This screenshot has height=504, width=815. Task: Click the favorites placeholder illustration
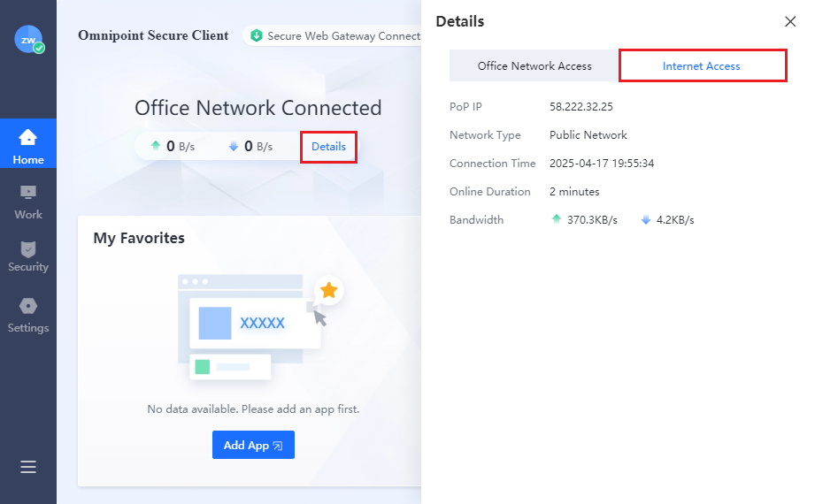pyautogui.click(x=260, y=326)
